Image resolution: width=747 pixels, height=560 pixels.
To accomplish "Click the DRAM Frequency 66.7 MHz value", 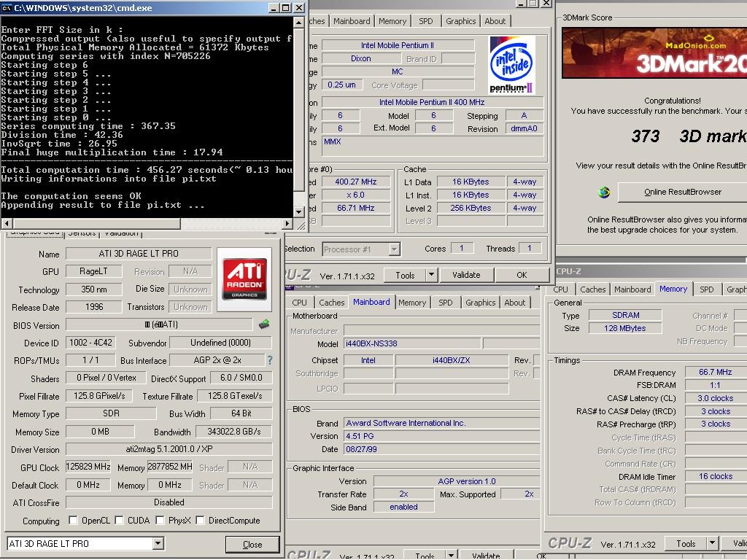I will point(716,372).
